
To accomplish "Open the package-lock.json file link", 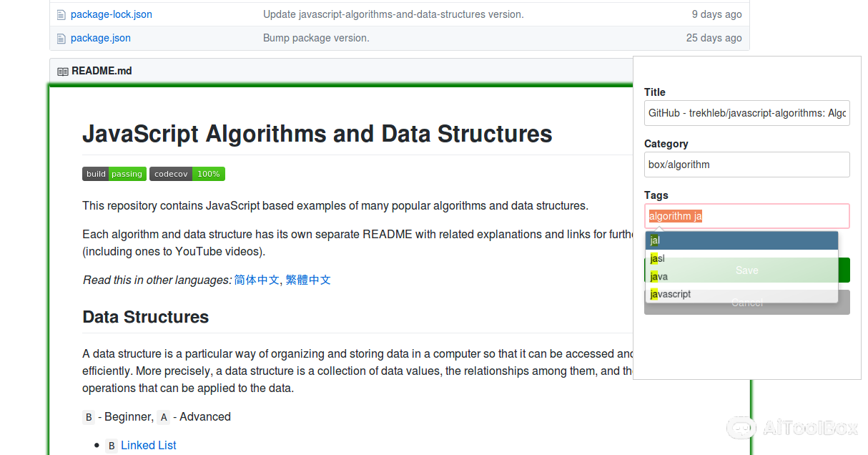I will (x=111, y=14).
